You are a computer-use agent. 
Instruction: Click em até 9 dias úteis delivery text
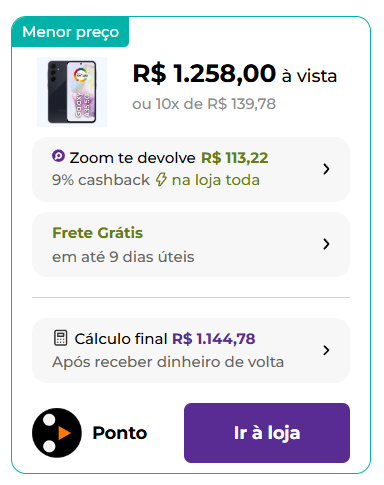123,257
